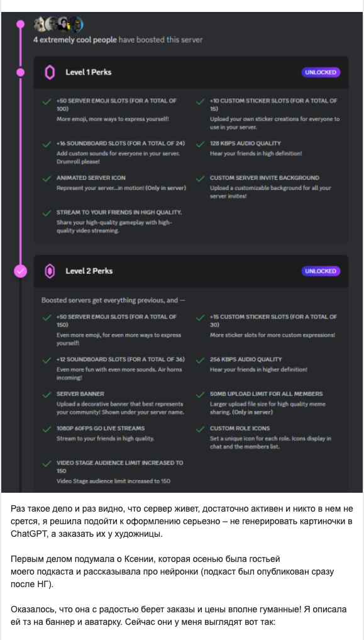Select the Level 1 Perks header
Viewport: 364px width, 640px height.
[190, 72]
